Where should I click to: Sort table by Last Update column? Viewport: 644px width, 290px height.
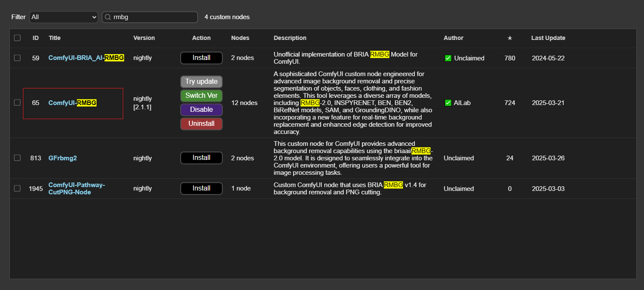pos(548,38)
